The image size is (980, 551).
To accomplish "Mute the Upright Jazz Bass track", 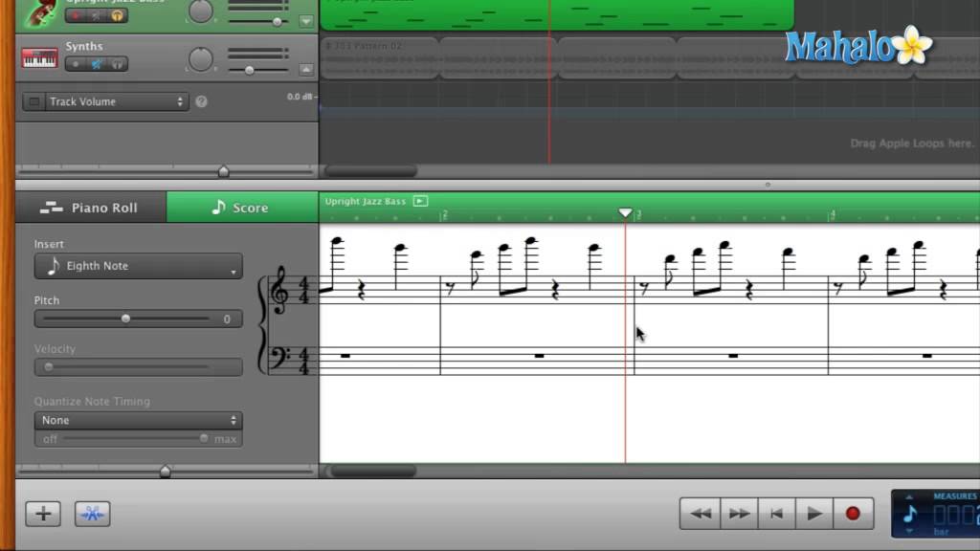I will 97,15.
